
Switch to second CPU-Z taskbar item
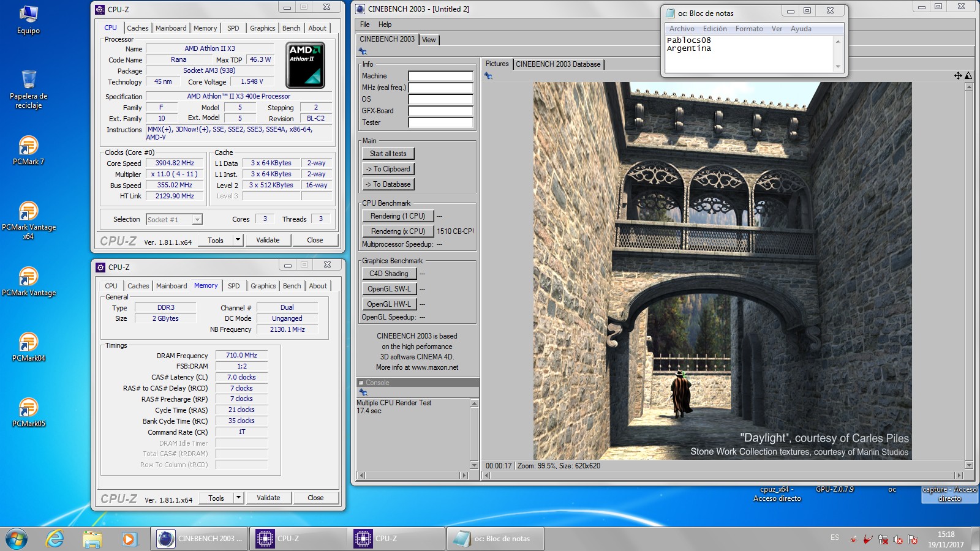pyautogui.click(x=396, y=539)
